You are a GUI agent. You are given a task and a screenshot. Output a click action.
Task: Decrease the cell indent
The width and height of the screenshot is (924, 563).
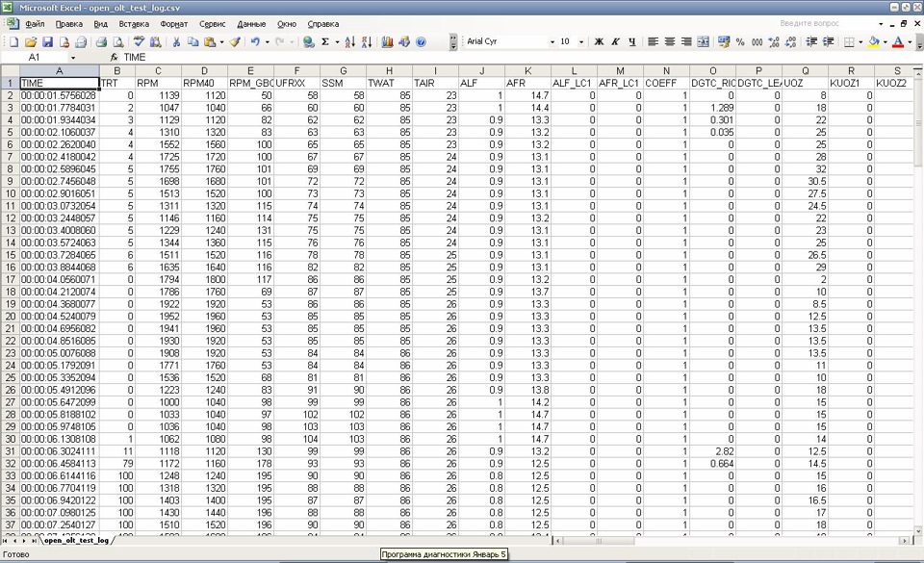point(811,41)
